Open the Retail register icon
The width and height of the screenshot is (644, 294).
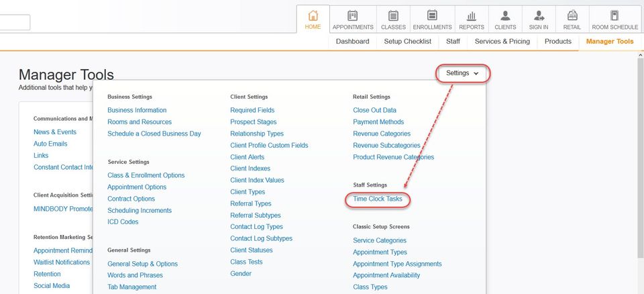point(572,16)
